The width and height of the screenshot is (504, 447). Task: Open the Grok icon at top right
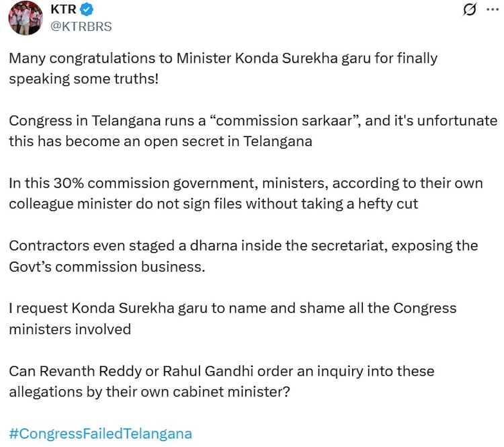470,10
